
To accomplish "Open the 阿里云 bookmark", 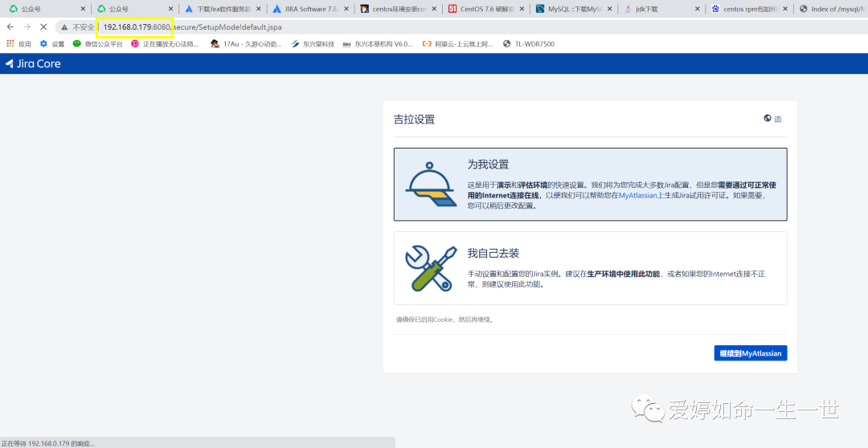I will pos(457,43).
